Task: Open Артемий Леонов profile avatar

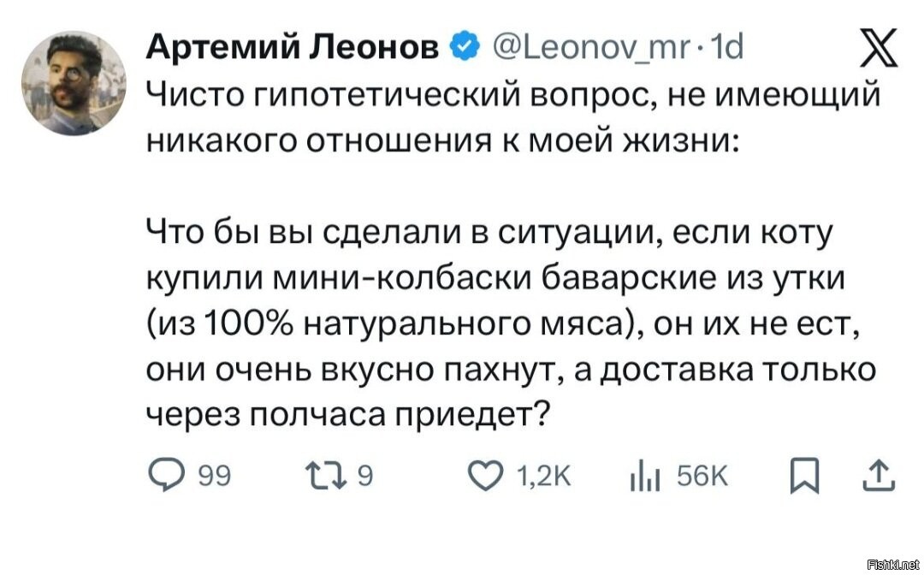Action: pos(74,83)
